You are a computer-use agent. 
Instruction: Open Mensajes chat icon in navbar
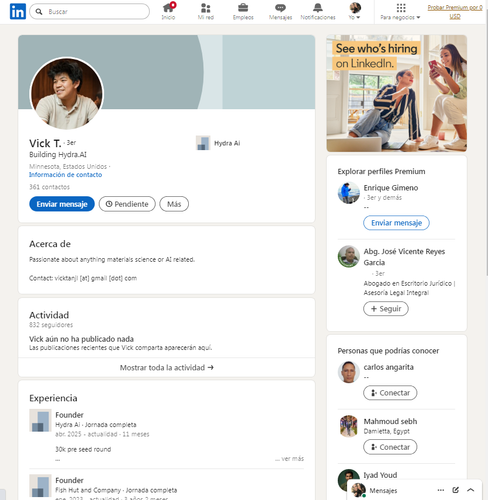pyautogui.click(x=280, y=12)
